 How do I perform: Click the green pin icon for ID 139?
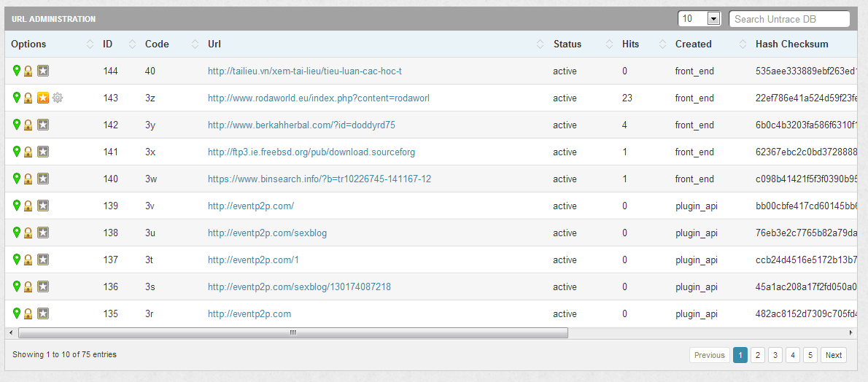[17, 206]
